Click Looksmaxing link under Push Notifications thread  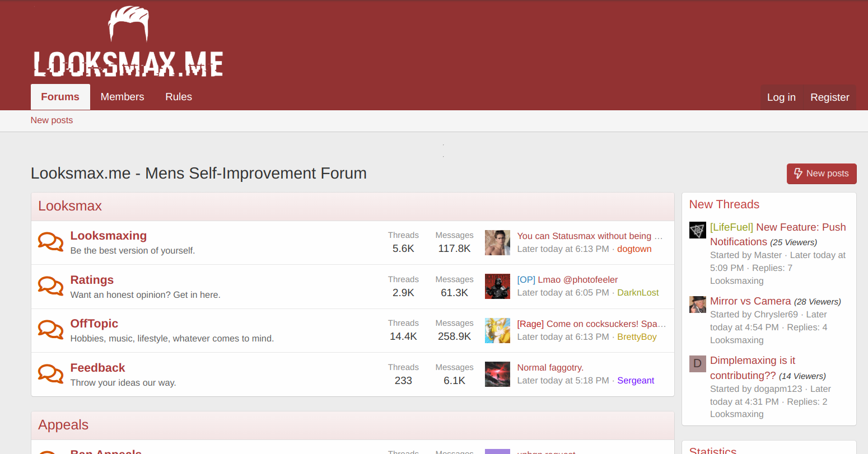(x=737, y=281)
